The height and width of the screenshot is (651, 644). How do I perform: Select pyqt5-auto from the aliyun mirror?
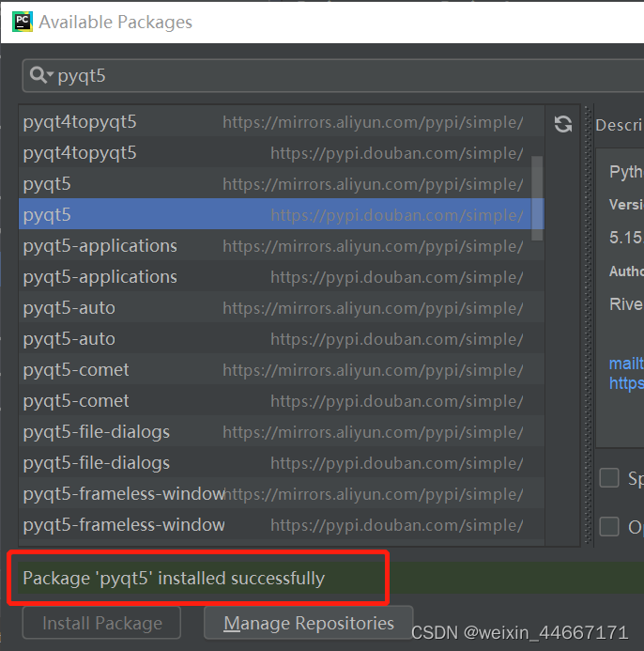(282, 307)
